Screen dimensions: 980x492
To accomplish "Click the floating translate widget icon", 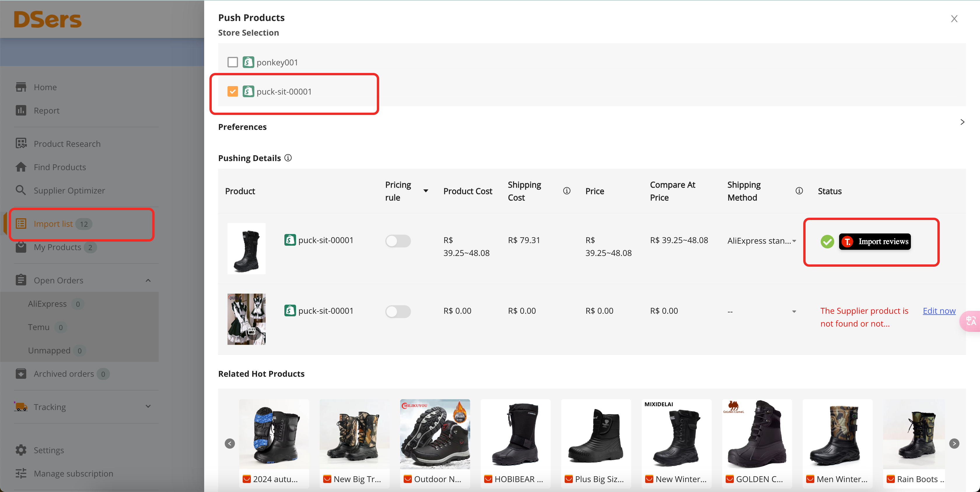I will 970,321.
